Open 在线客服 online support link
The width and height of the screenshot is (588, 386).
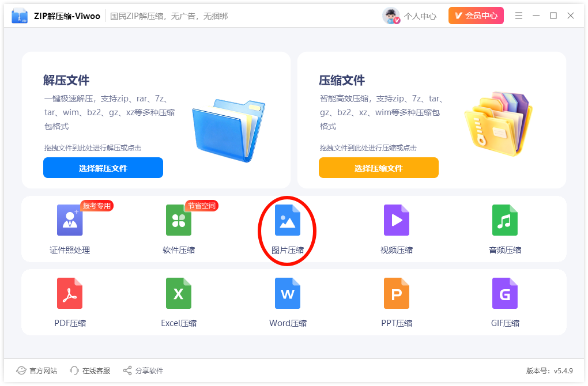click(x=96, y=370)
